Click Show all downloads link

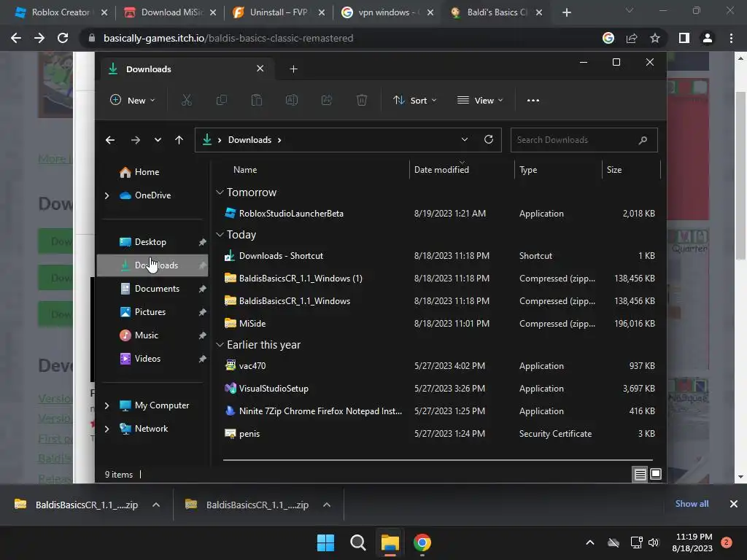(x=692, y=504)
